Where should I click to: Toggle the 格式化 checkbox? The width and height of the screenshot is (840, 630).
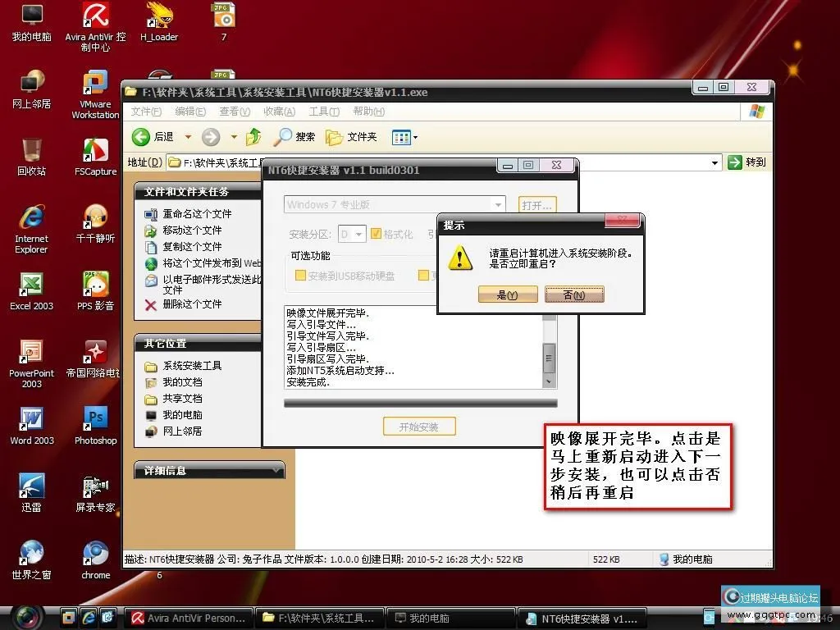tap(377, 234)
